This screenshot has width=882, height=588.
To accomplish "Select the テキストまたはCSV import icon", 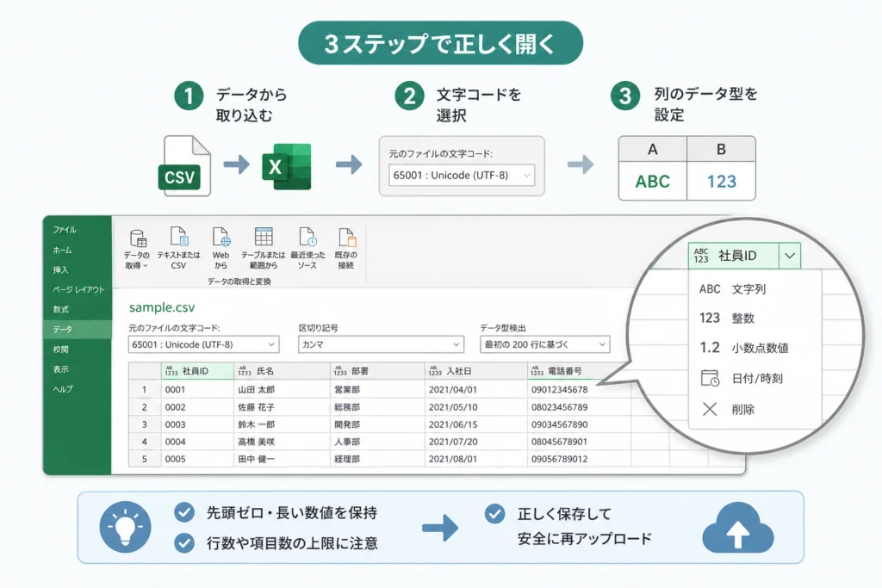I will coord(179,237).
